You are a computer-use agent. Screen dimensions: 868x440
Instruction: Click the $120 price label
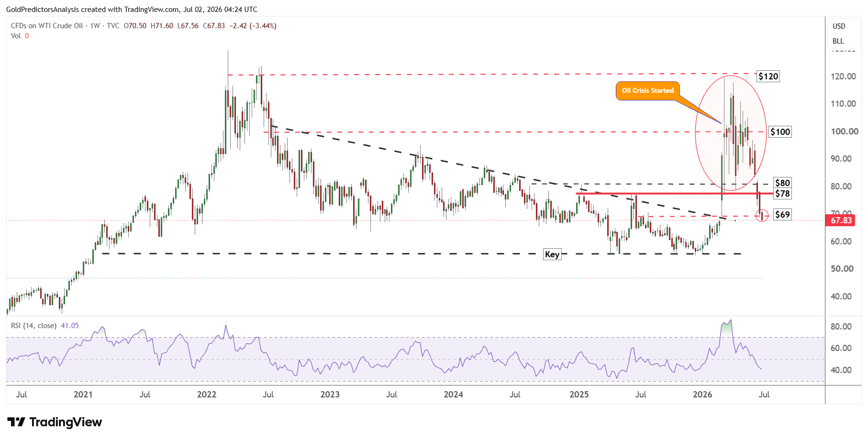768,77
